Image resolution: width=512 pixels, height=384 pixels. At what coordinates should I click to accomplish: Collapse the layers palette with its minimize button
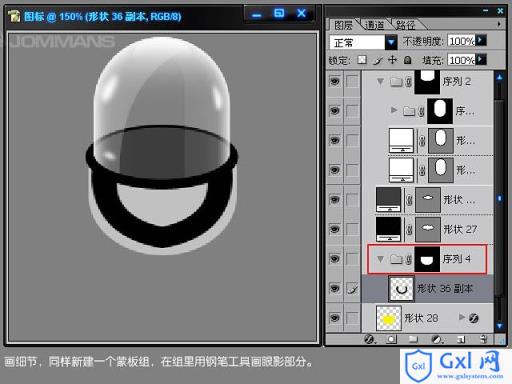click(x=486, y=11)
